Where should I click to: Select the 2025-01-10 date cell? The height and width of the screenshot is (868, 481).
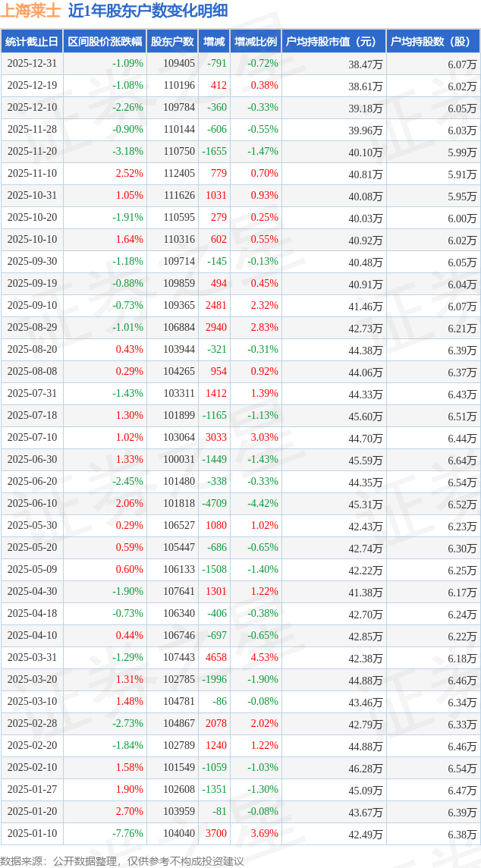[32, 834]
